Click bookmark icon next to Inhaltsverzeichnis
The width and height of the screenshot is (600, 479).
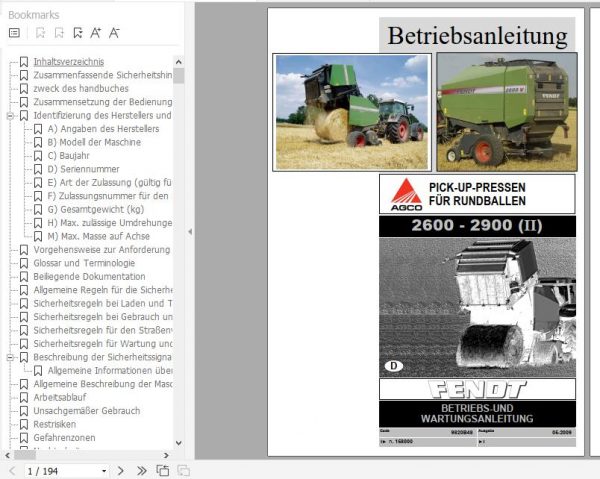pyautogui.click(x=24, y=62)
